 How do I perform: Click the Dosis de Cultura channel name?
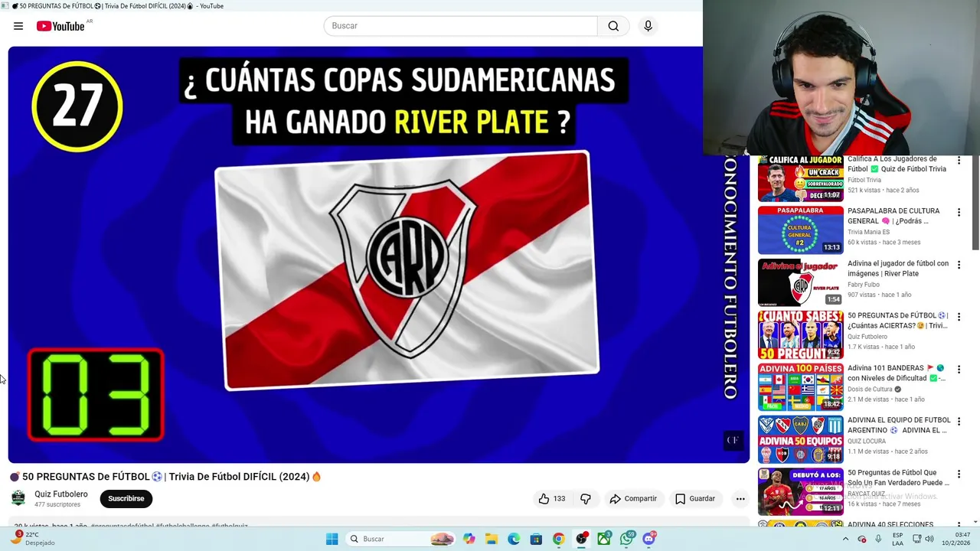click(871, 389)
